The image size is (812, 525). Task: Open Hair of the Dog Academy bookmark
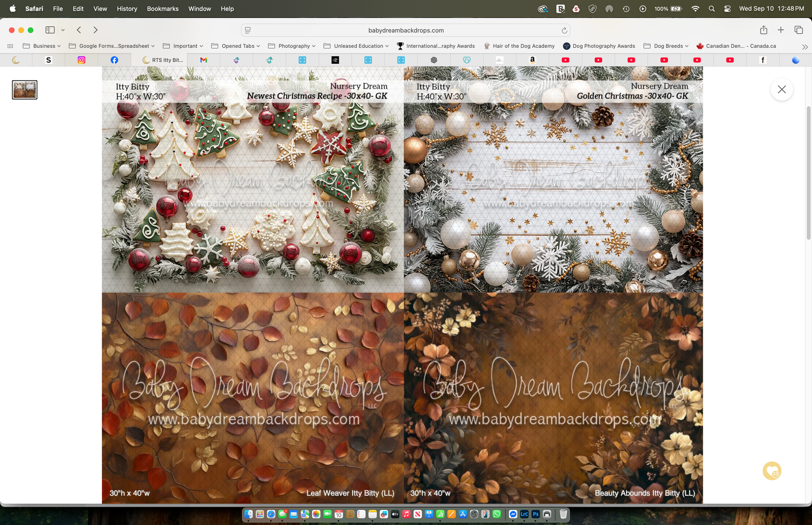519,46
